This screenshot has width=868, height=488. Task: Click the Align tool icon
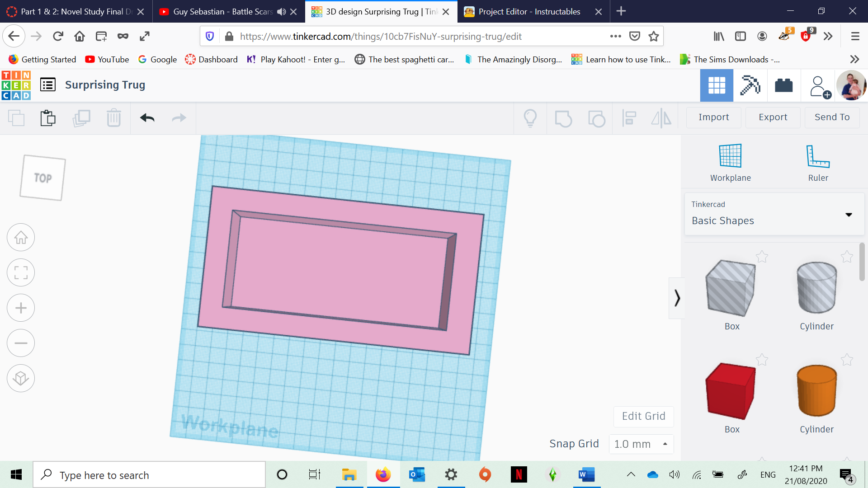pos(629,118)
